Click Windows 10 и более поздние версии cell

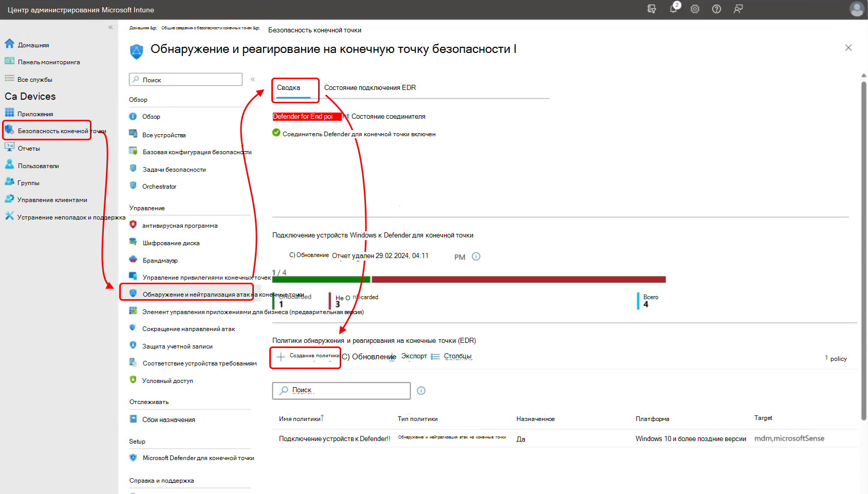(691, 439)
